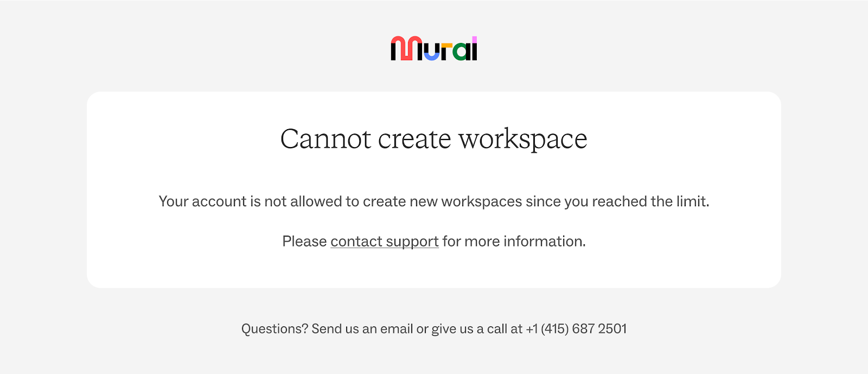Click the yellow R in the Mural logo
The image size is (868, 374).
pos(446,52)
